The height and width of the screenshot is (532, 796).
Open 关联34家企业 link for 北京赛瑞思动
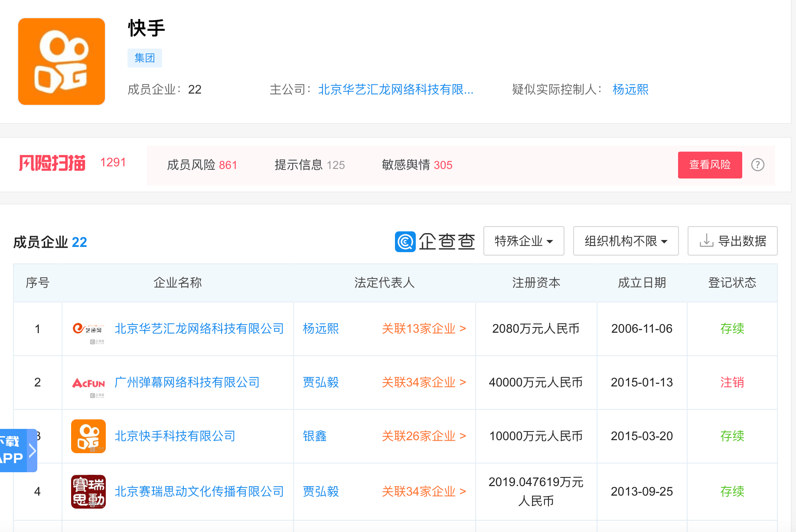point(424,492)
